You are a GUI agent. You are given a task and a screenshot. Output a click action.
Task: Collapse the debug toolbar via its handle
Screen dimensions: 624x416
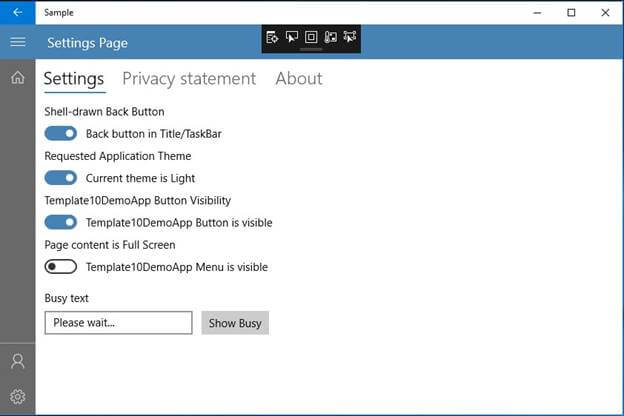point(311,49)
